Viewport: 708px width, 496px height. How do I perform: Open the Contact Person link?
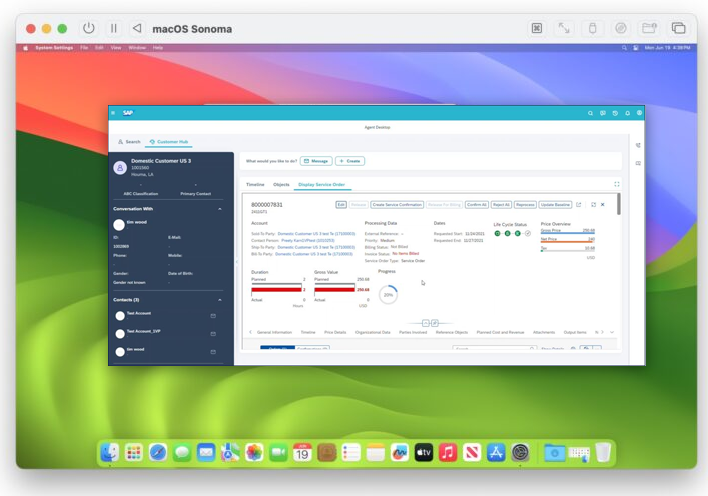pos(310,241)
